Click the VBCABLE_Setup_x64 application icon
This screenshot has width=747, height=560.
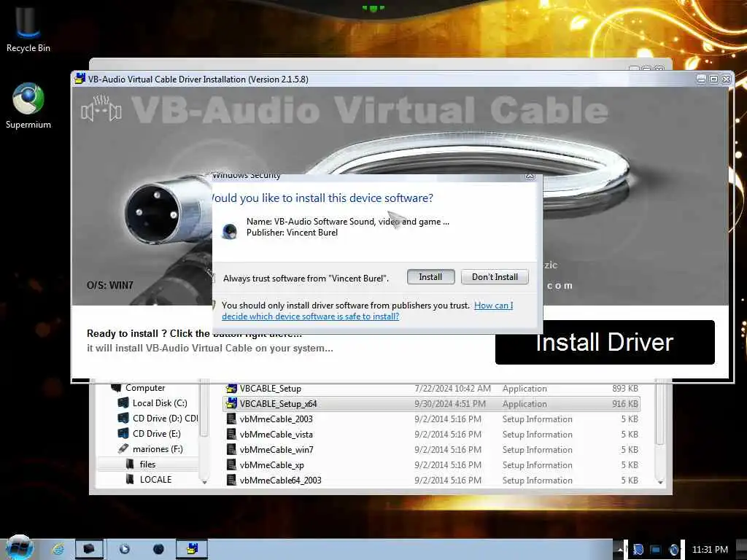point(231,404)
